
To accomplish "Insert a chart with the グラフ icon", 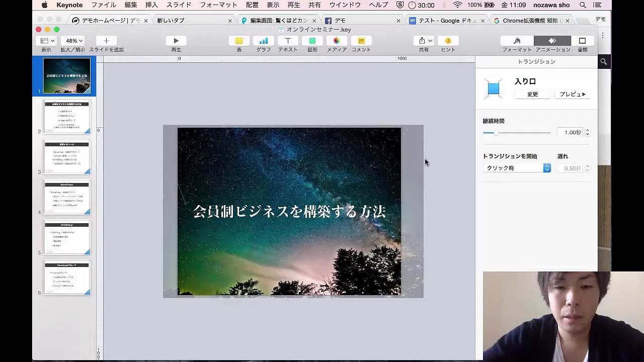I will [263, 41].
